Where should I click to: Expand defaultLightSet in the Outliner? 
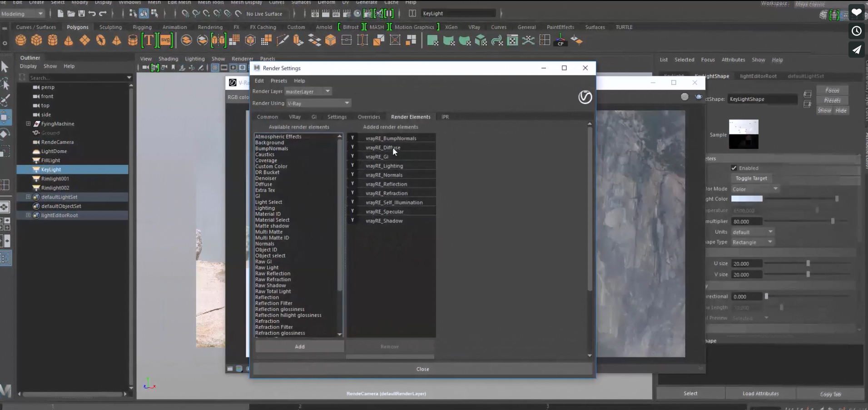coord(28,197)
